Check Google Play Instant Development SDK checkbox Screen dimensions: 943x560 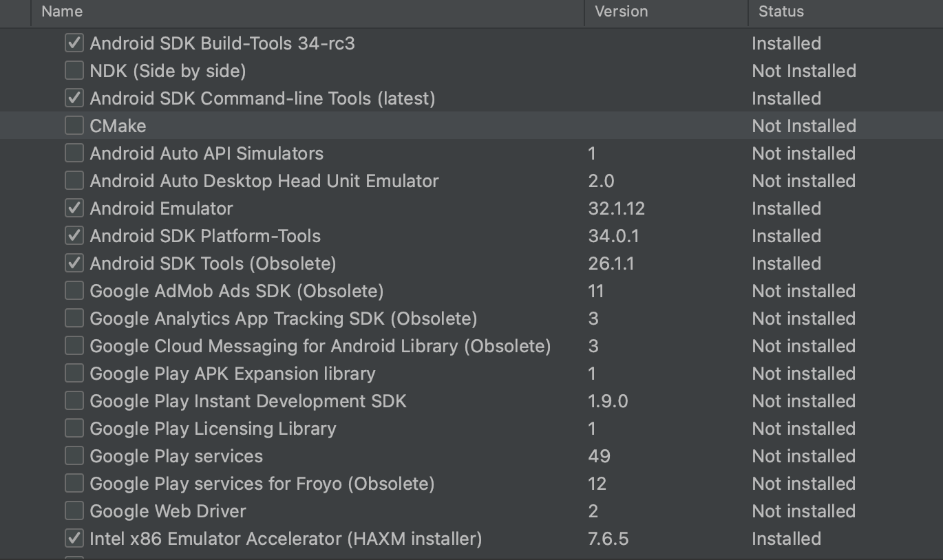coord(74,401)
